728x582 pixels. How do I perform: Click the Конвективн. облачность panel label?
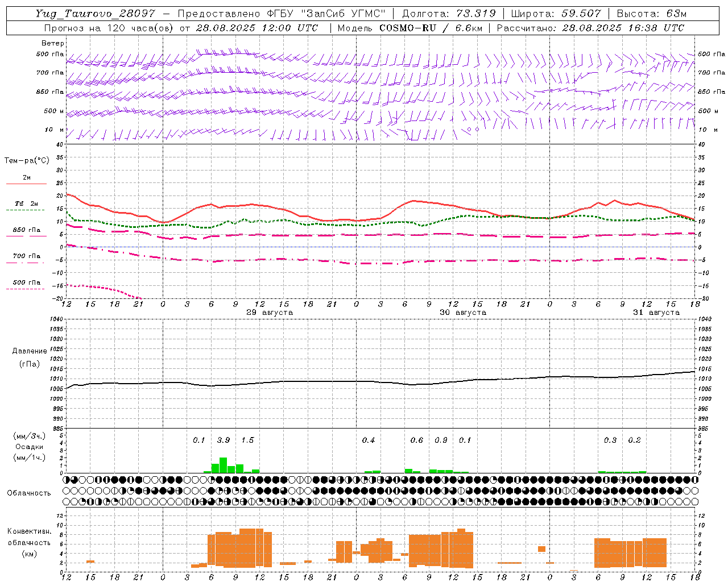point(30,537)
